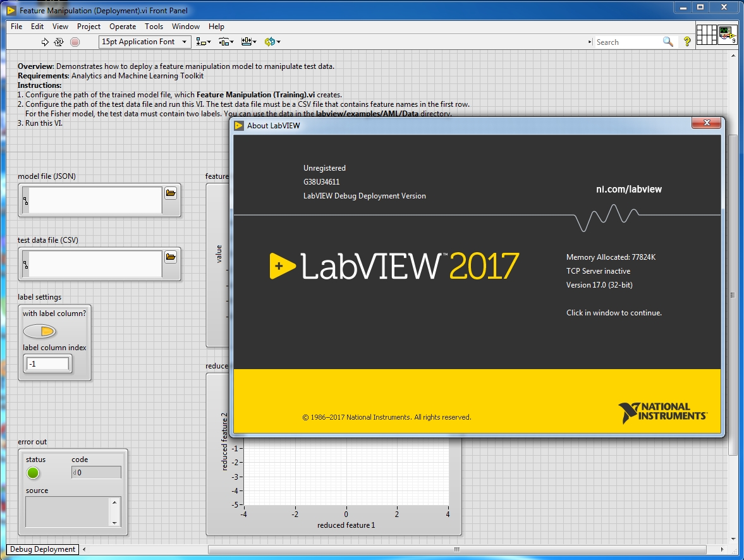Toggle the 'with label column?' switch
This screenshot has width=744, height=560.
point(40,331)
